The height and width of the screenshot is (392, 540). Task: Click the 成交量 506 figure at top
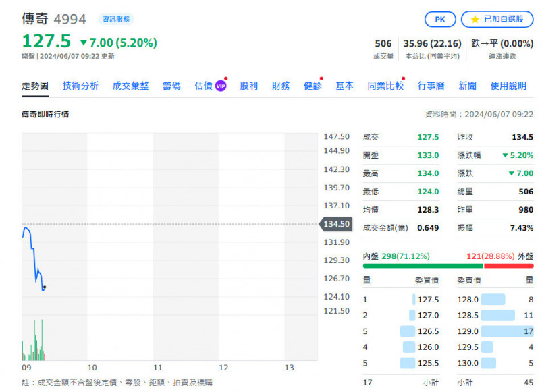[383, 44]
